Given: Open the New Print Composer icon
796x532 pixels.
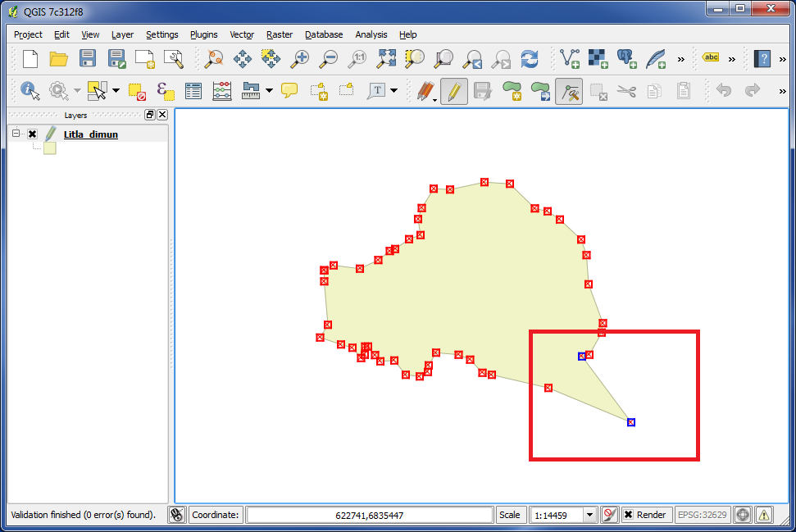Looking at the screenshot, I should [145, 59].
